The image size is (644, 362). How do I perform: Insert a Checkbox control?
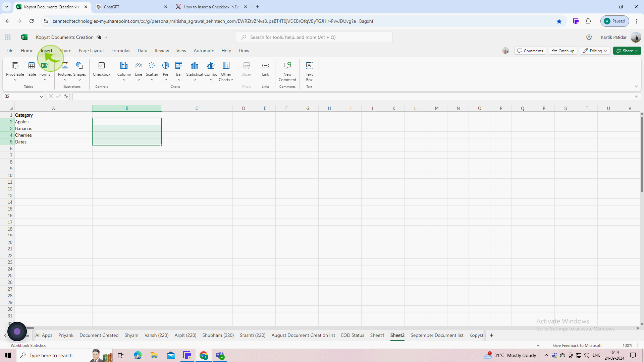click(102, 69)
